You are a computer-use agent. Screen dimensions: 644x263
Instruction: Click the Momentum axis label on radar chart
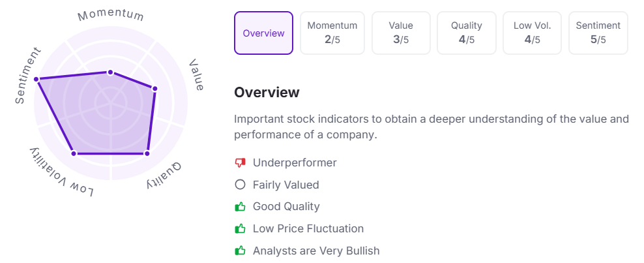[x=111, y=14]
